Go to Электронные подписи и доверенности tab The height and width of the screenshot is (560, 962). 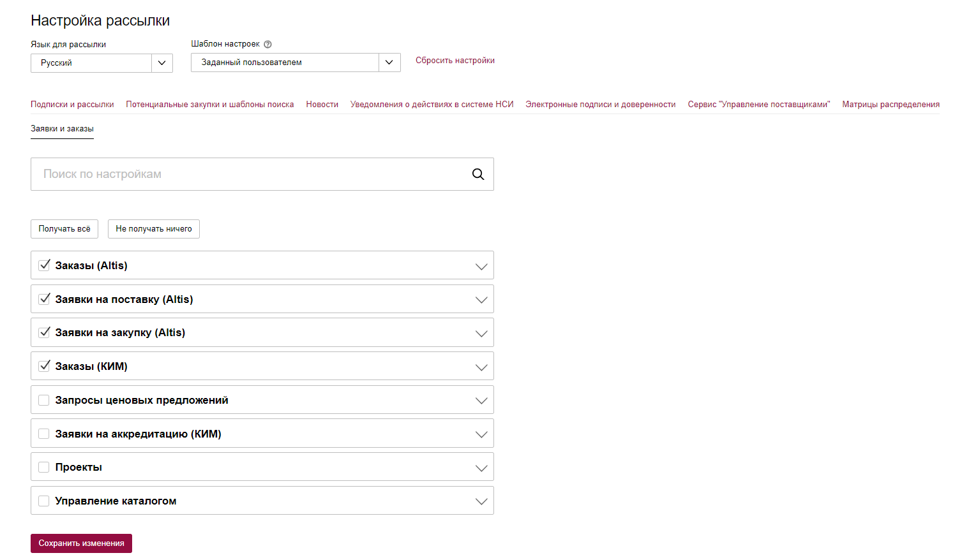[x=600, y=105]
